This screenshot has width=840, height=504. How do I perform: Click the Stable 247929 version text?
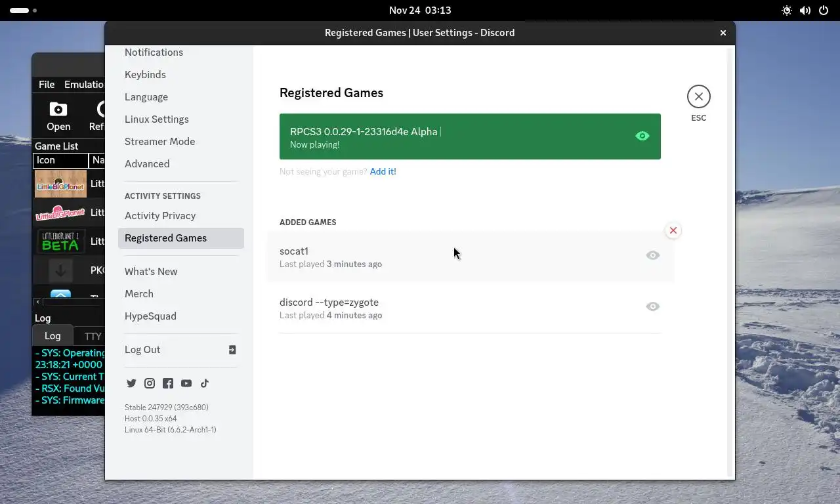[x=167, y=408]
